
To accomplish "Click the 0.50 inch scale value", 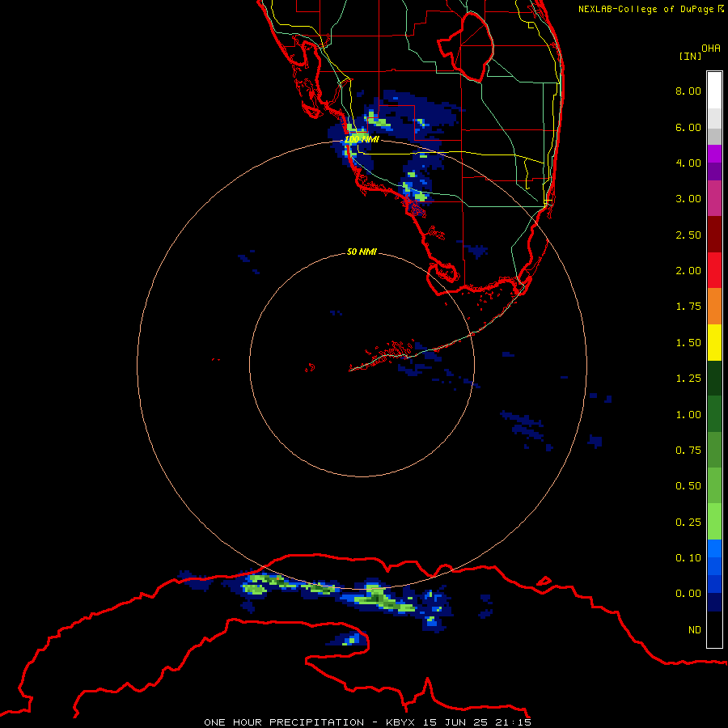I will click(x=688, y=486).
